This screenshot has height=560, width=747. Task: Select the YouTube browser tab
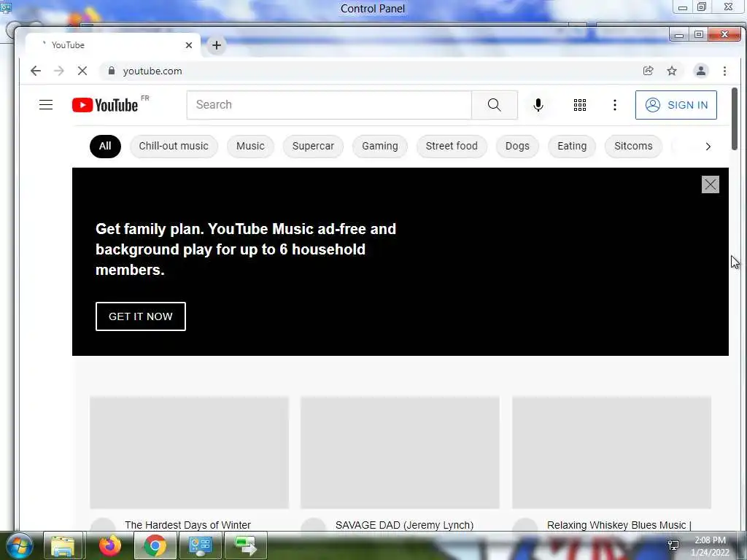(x=112, y=45)
